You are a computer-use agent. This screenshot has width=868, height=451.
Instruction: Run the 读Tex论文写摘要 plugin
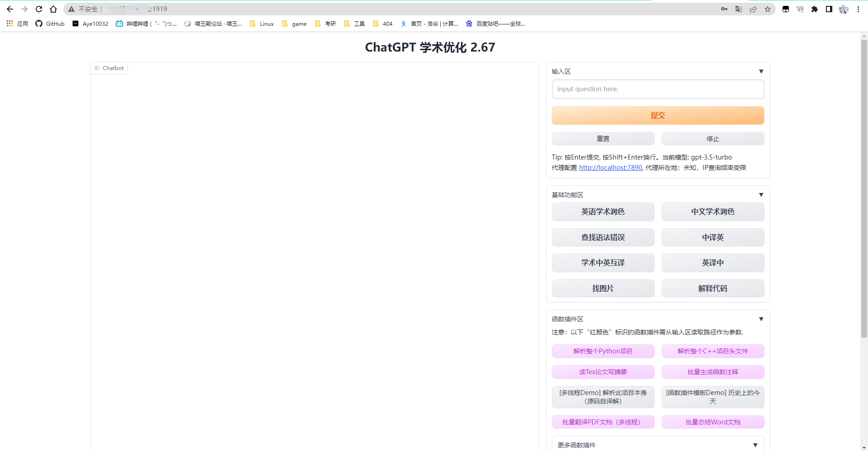pyautogui.click(x=603, y=372)
